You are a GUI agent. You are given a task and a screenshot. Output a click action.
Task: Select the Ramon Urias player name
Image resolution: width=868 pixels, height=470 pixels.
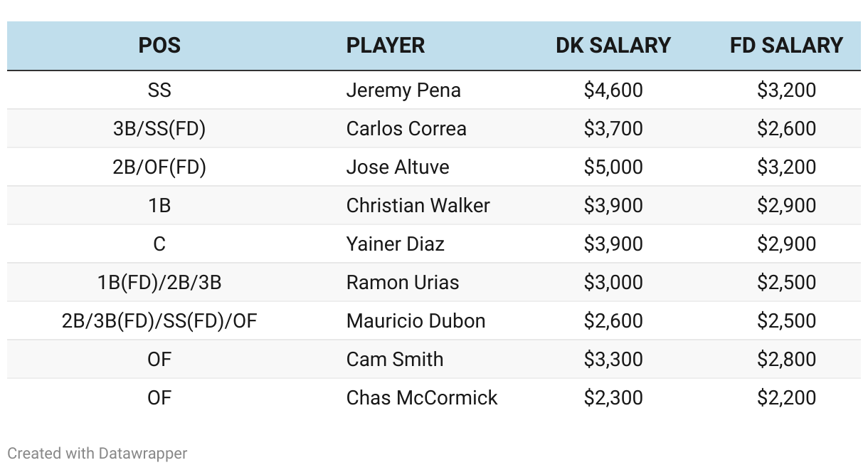coord(403,283)
